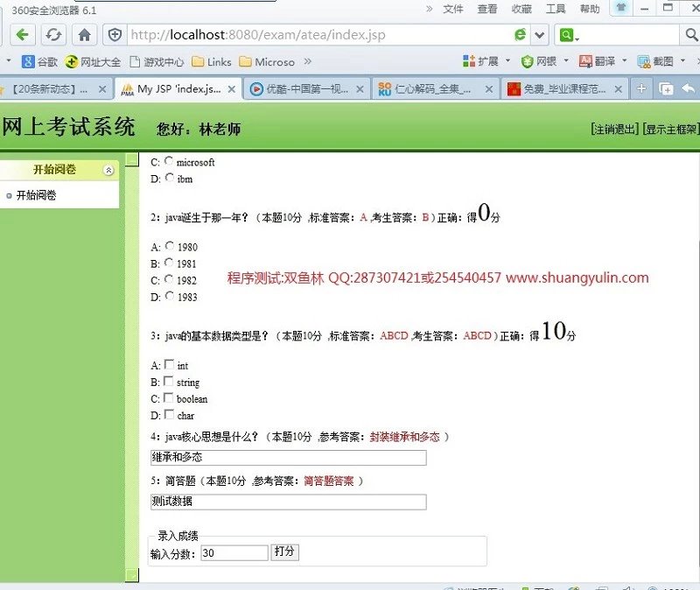Switch to the My JSP 'index.js... tab

click(178, 89)
